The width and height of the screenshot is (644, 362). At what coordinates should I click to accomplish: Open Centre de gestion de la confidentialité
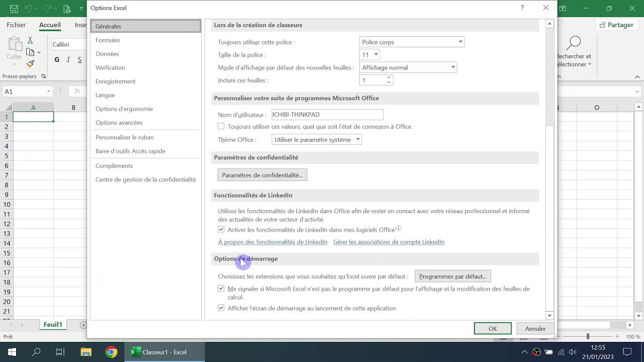tap(146, 179)
